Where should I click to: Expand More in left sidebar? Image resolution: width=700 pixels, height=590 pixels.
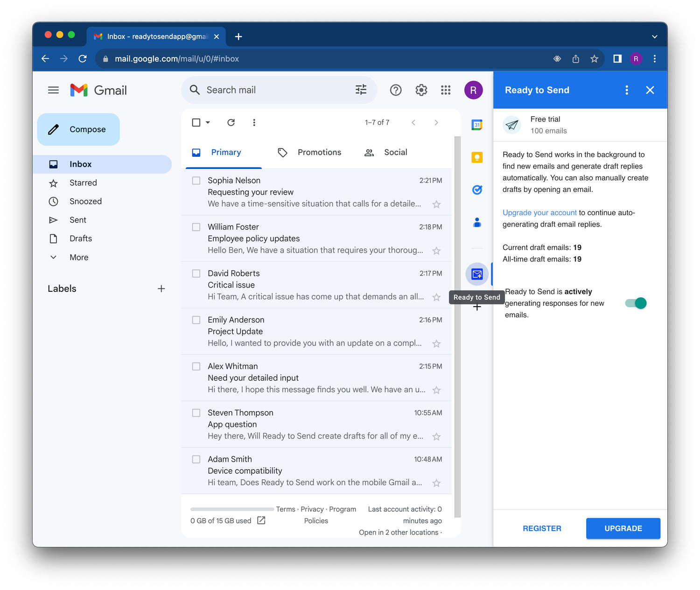pyautogui.click(x=78, y=257)
